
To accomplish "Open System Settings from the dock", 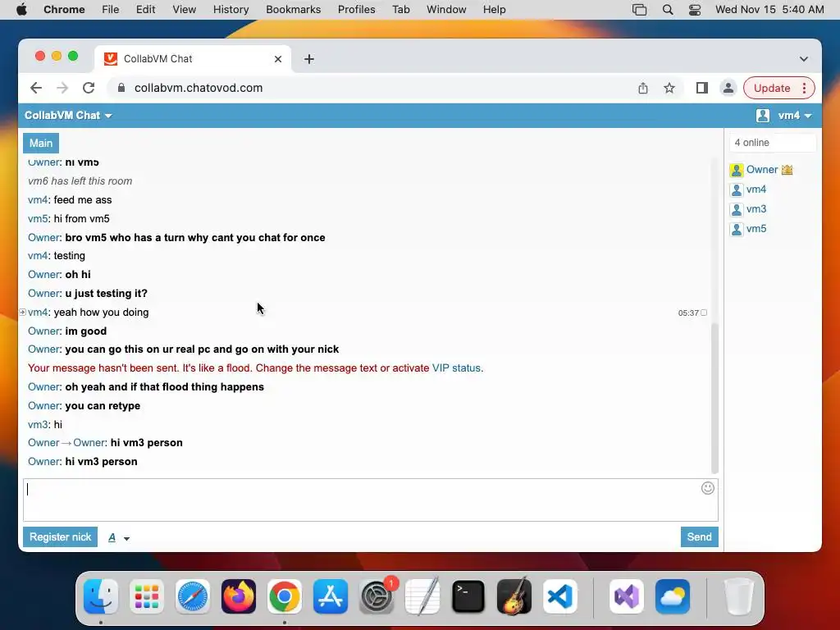I will (x=377, y=596).
